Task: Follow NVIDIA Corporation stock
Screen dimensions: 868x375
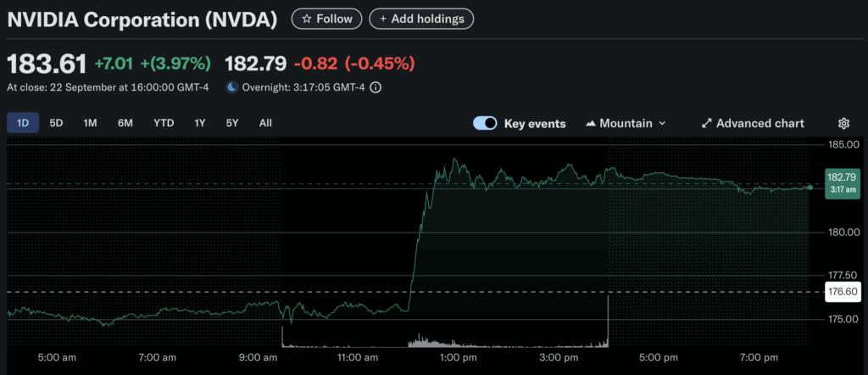Action: point(326,19)
